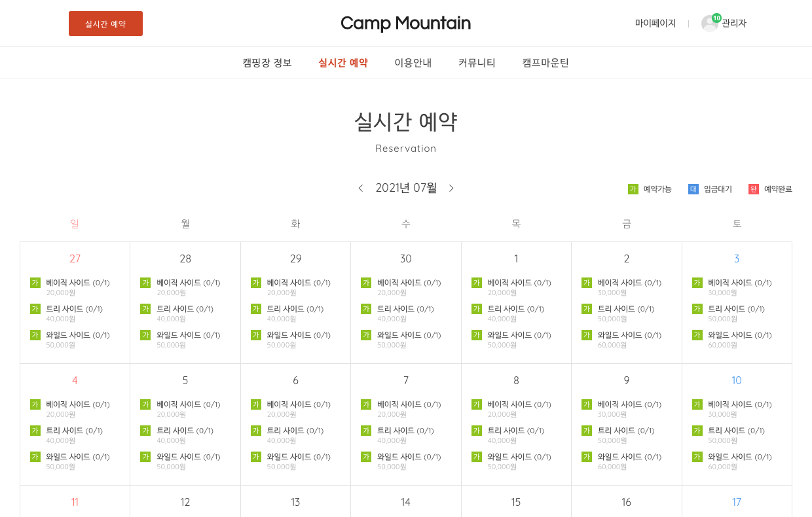Viewport: 812px width, 517px height.
Task: Go to next month with right chevron
Action: point(451,188)
